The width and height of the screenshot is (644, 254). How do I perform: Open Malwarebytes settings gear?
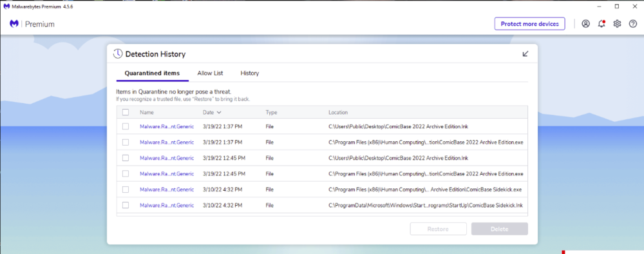click(617, 24)
